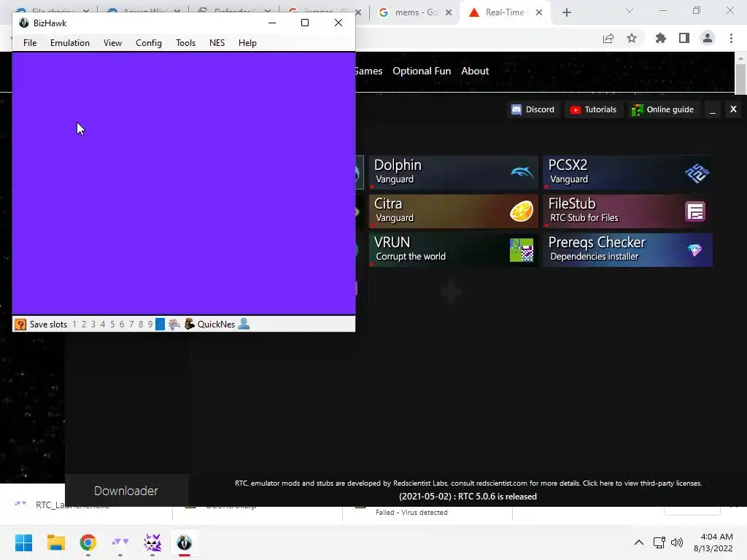Screen dimensions: 747x560
Task: Open the Optional Fun page
Action: [x=422, y=71]
